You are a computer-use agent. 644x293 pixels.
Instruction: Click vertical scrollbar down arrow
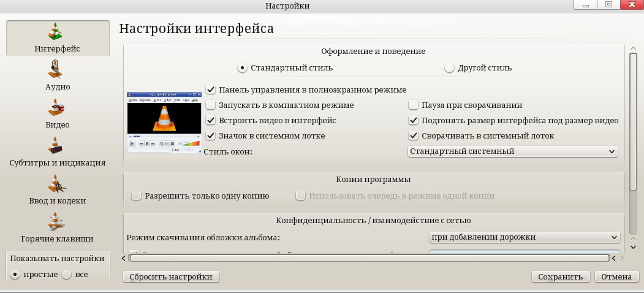[634, 247]
